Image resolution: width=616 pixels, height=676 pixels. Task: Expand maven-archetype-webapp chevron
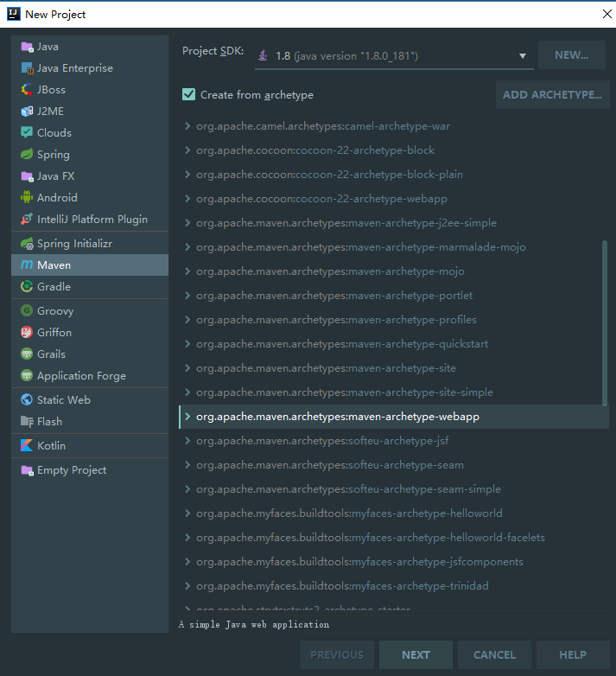187,417
